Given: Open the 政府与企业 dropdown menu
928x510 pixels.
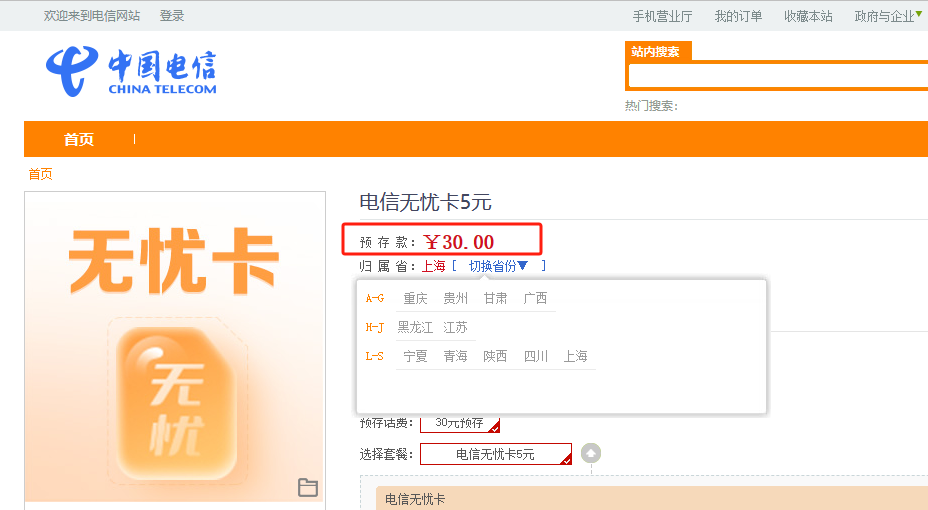Looking at the screenshot, I should pyautogui.click(x=888, y=16).
